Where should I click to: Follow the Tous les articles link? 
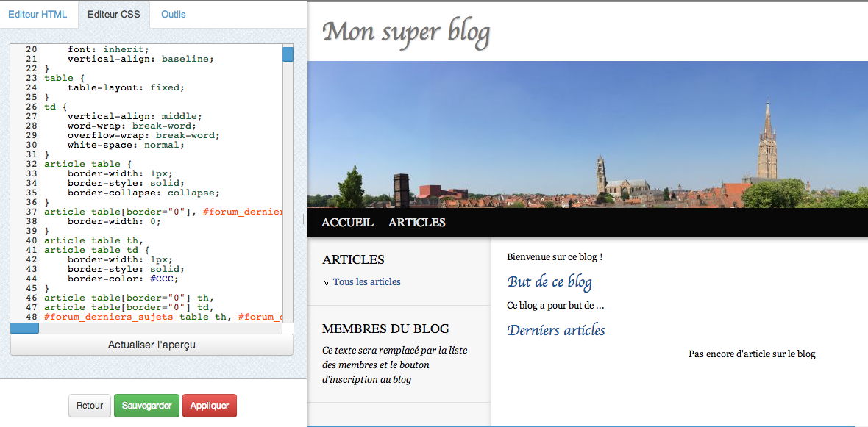click(366, 282)
